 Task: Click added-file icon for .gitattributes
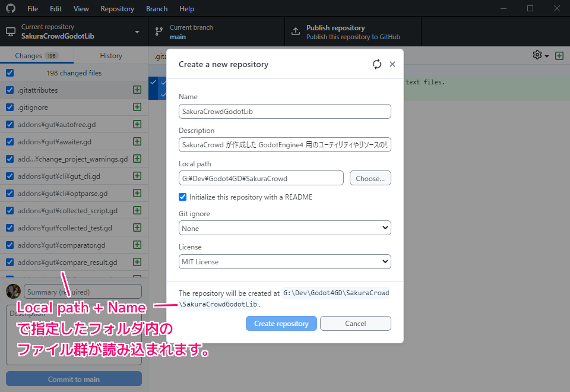(137, 90)
